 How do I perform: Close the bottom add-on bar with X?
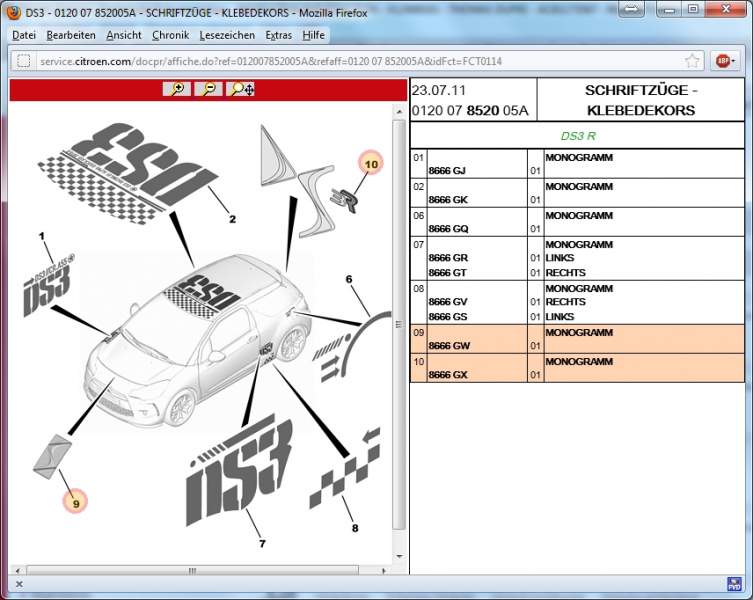[x=19, y=584]
